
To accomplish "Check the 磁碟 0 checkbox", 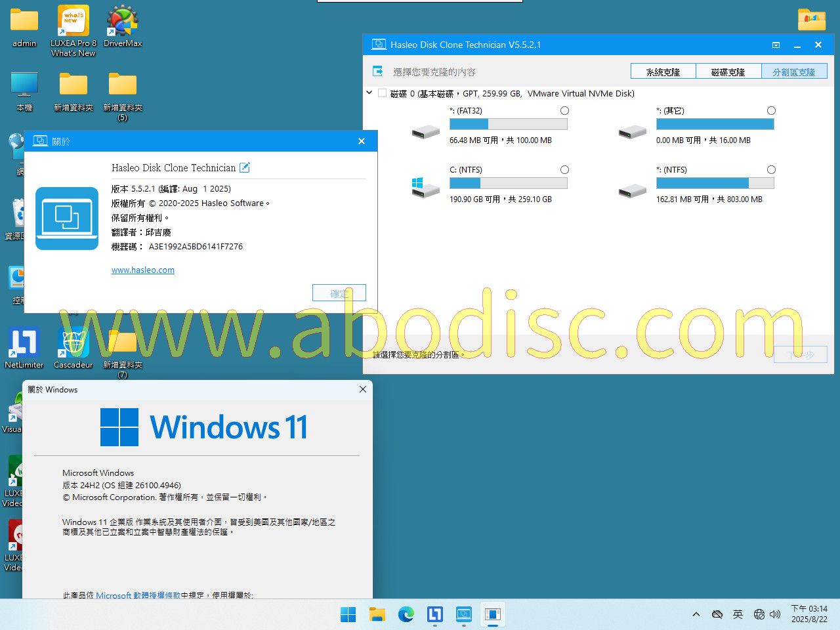I will [x=382, y=93].
